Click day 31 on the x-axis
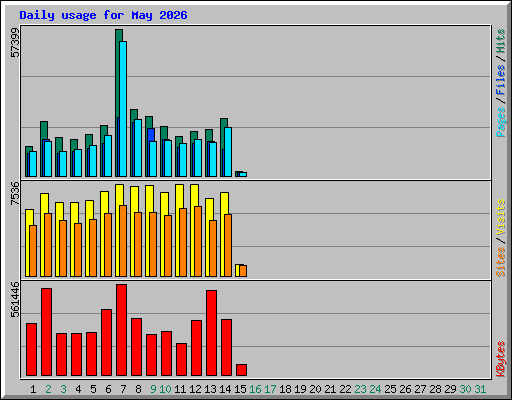 (x=480, y=389)
